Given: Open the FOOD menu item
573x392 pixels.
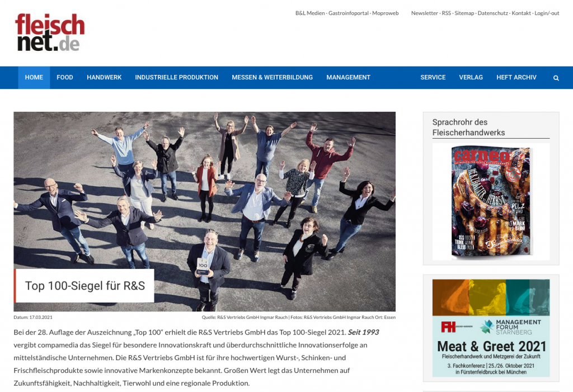Looking at the screenshot, I should [x=65, y=78].
